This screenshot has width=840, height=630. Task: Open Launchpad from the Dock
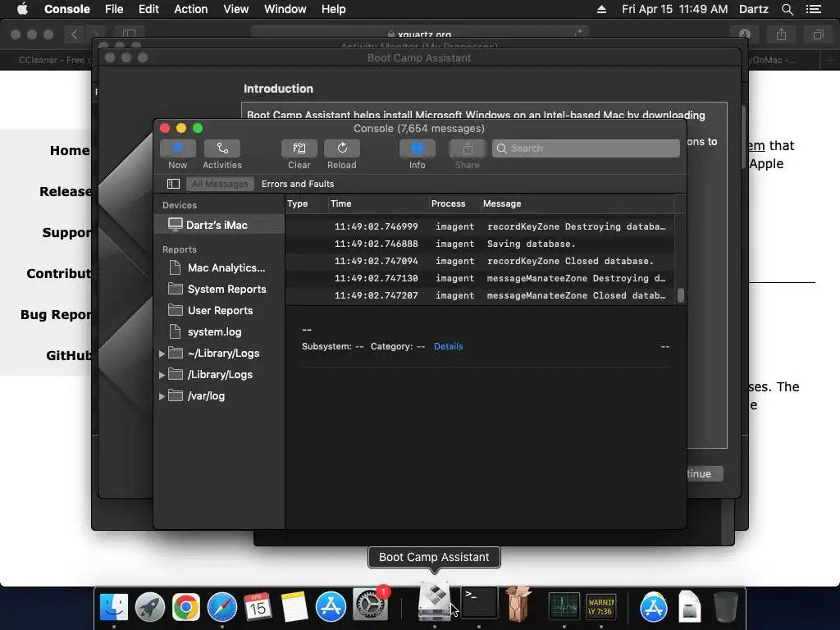point(149,607)
